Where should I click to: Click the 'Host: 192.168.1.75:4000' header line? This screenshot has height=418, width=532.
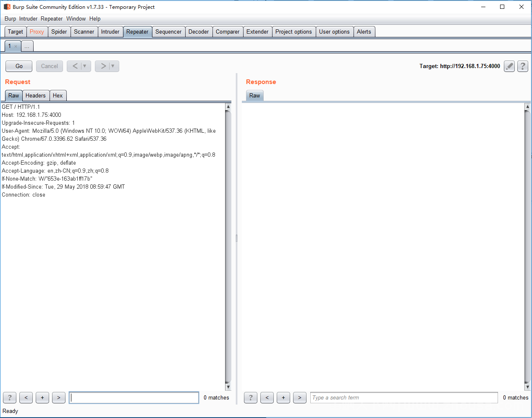click(31, 115)
